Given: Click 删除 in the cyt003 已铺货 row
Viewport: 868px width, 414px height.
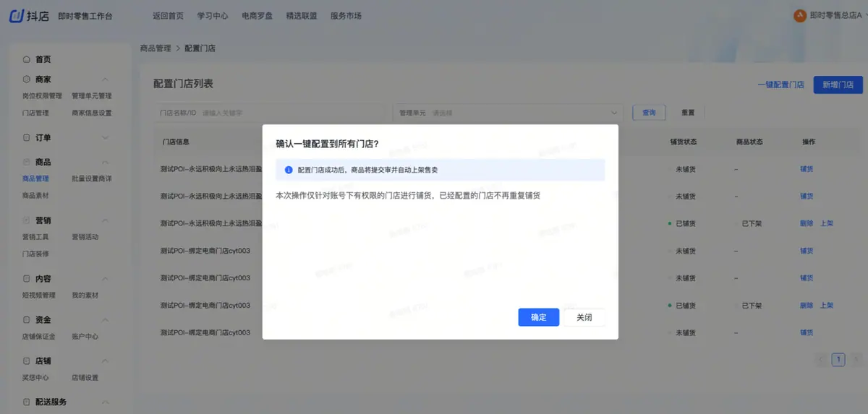Looking at the screenshot, I should pos(807,306).
